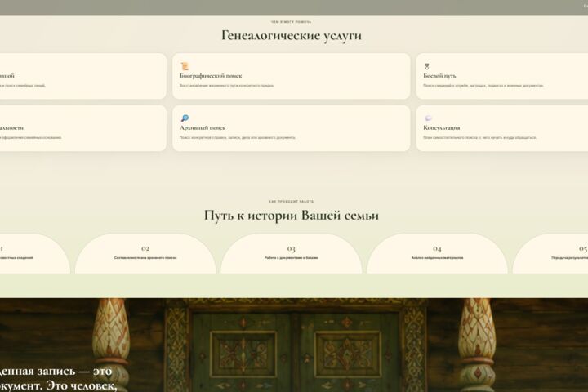
Task: Click the scroll icon on Биографический поиск card
Action: pyautogui.click(x=184, y=66)
